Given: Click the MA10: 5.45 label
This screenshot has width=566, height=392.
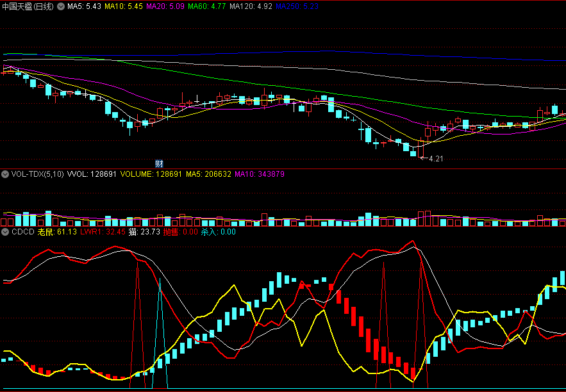Looking at the screenshot, I should (125, 6).
